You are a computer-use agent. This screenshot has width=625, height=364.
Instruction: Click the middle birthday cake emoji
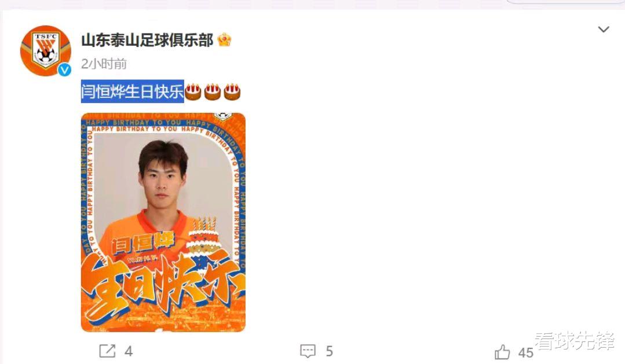tap(213, 91)
